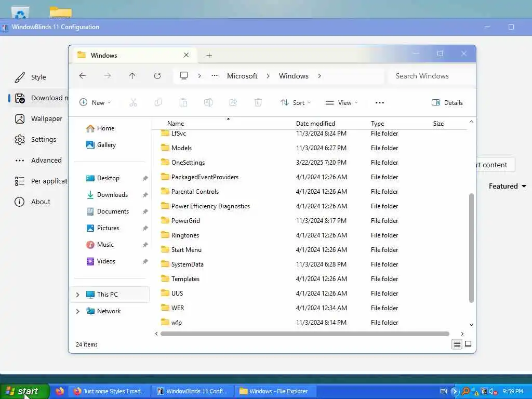The height and width of the screenshot is (399, 532).
Task: Open Home in the navigation pane
Action: click(x=100, y=128)
